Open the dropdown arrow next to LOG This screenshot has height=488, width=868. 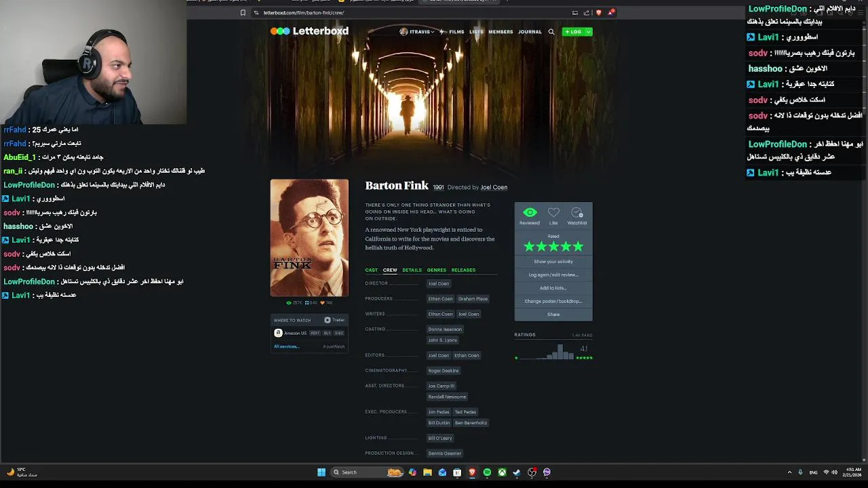(x=588, y=32)
